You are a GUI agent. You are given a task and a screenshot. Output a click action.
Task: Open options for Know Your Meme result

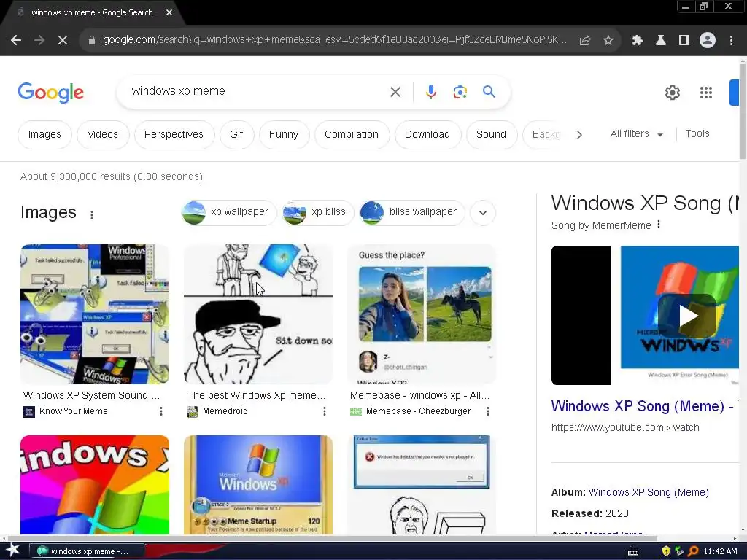coord(161,411)
